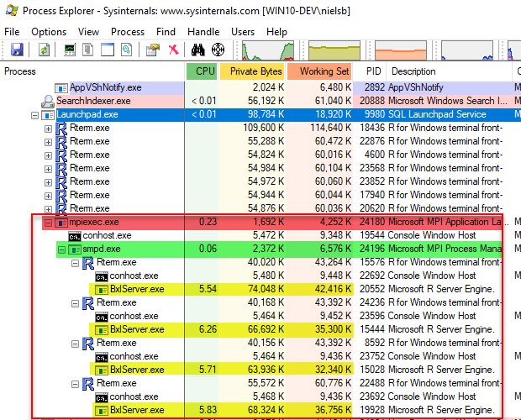This screenshot has width=521, height=420.
Task: Click the Find binoculars toolbar icon
Action: pyautogui.click(x=198, y=50)
